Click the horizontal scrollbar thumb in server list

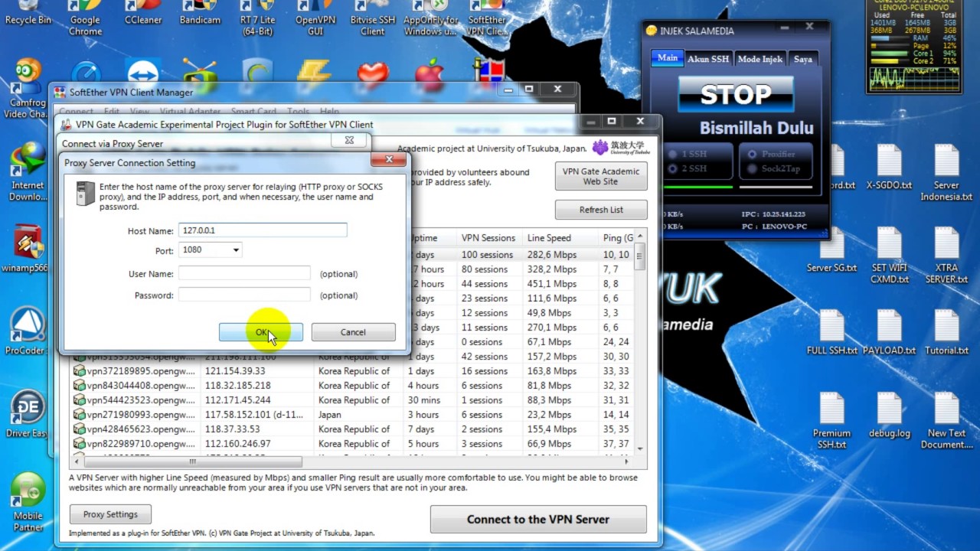[x=192, y=461]
